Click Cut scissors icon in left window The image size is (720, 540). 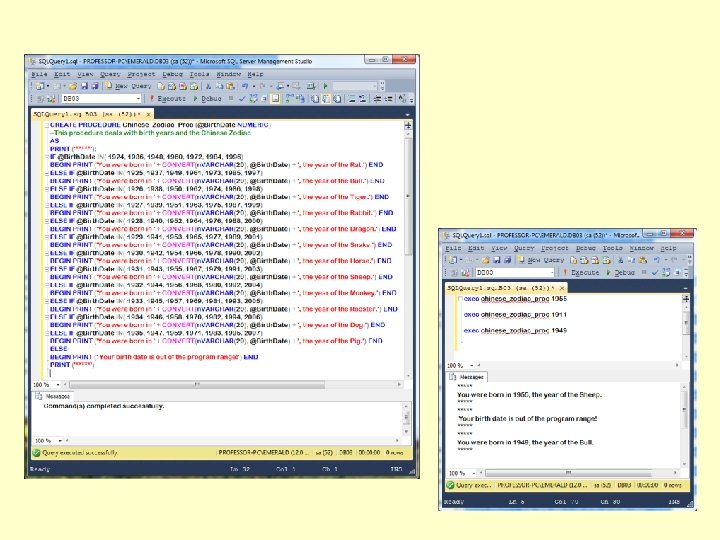208,86
